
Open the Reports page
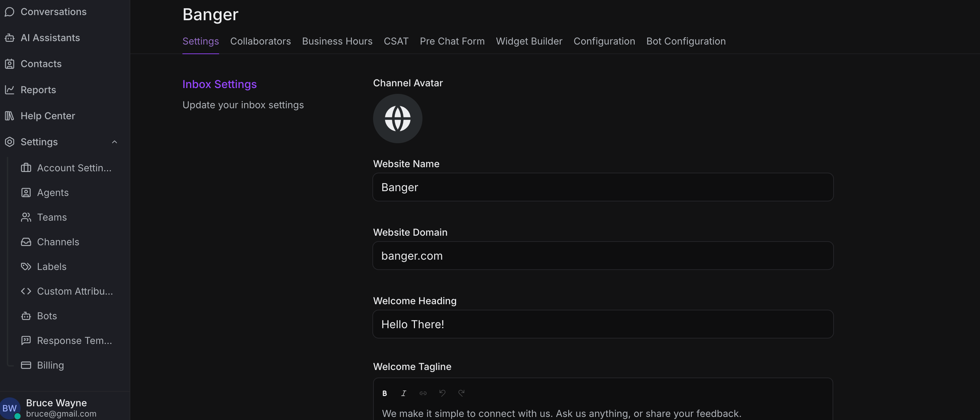tap(38, 90)
